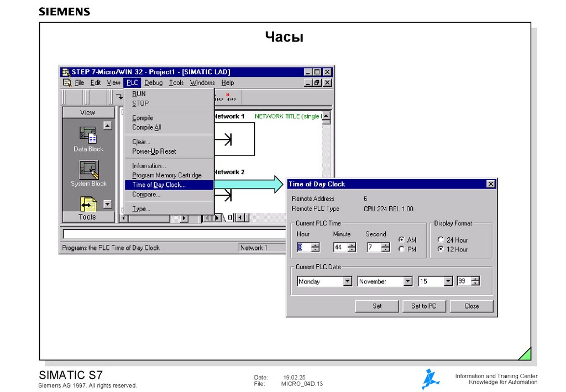Choose the 12 Hour display format

pos(441,249)
